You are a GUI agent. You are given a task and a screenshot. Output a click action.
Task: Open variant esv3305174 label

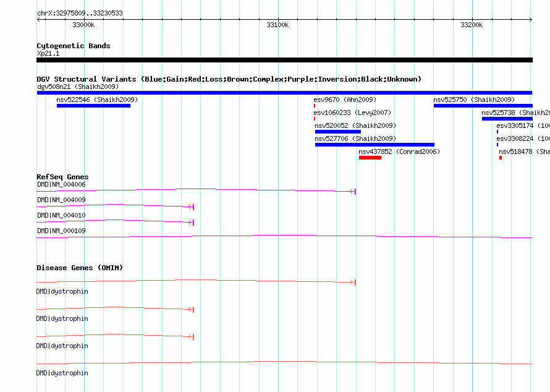(x=523, y=126)
